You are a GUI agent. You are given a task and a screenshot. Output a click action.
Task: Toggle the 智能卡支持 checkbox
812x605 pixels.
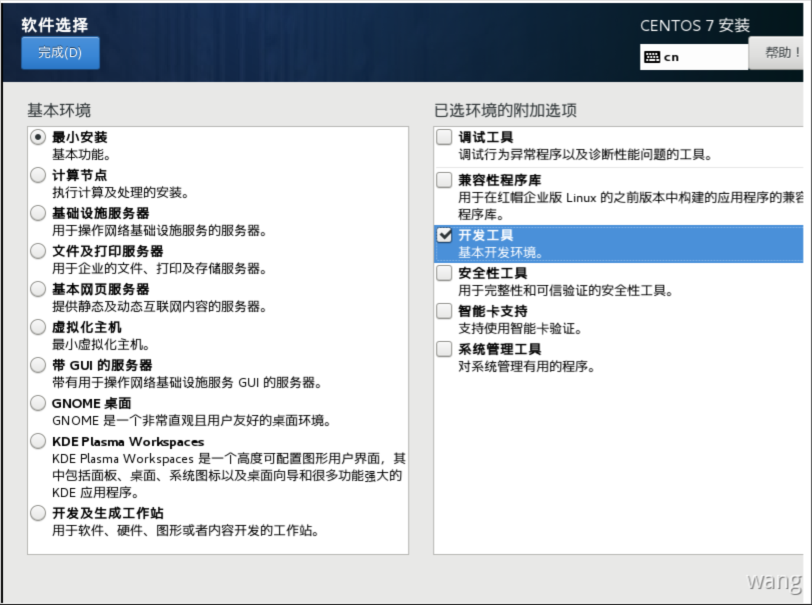pos(445,311)
